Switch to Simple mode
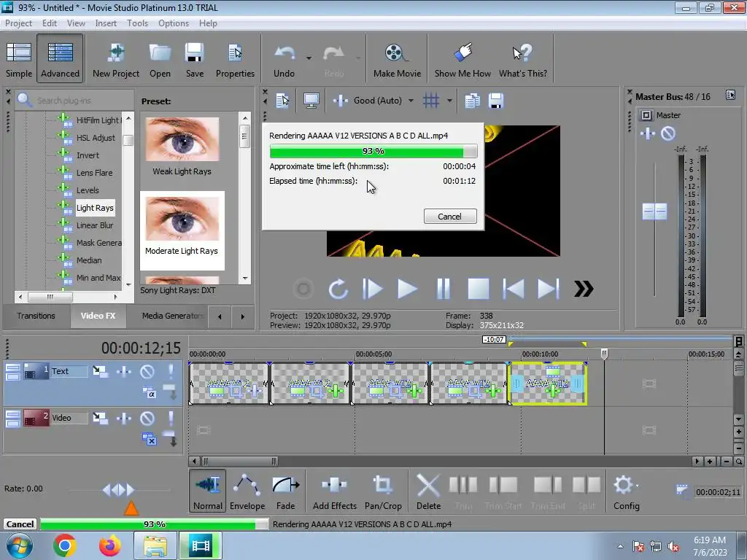This screenshot has width=747, height=560. [x=19, y=60]
